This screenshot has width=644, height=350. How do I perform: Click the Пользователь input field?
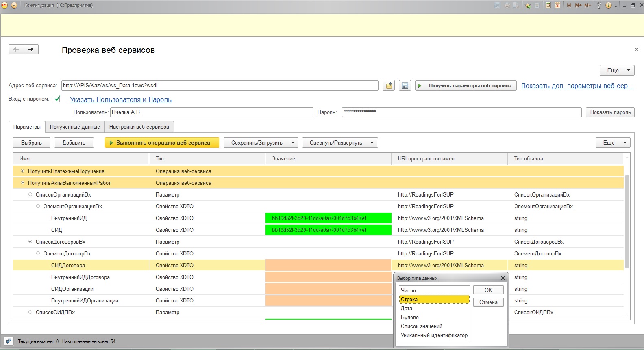click(211, 112)
